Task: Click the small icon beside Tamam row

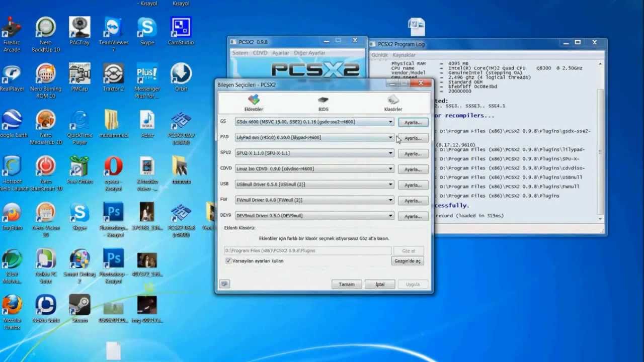Action: (224, 284)
